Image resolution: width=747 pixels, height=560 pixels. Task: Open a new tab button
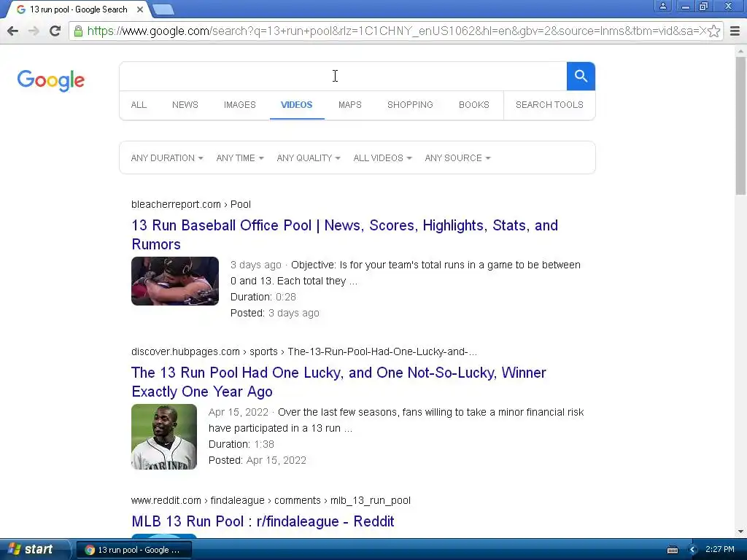(163, 9)
